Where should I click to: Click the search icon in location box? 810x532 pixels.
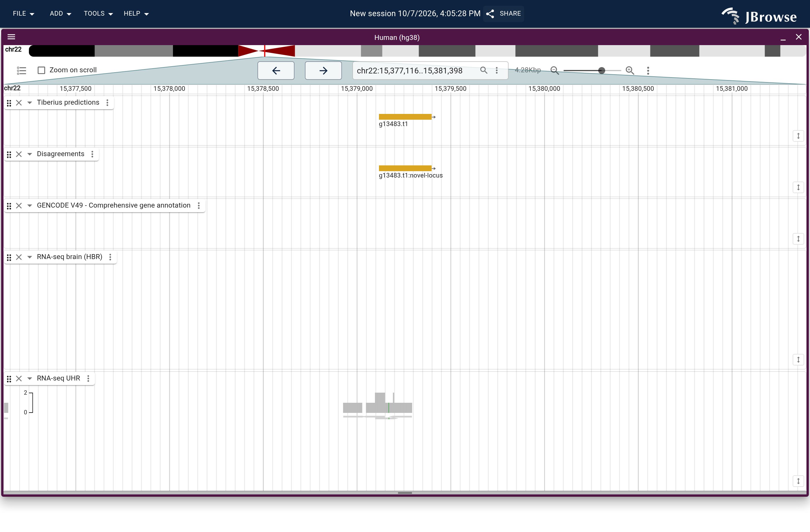pyautogui.click(x=483, y=71)
